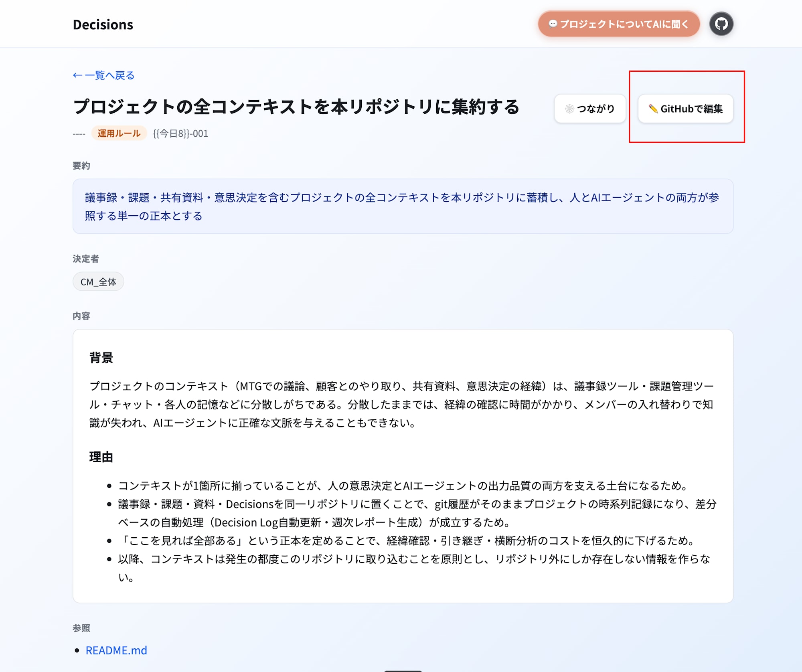Click the 決定者 section label

point(86,259)
